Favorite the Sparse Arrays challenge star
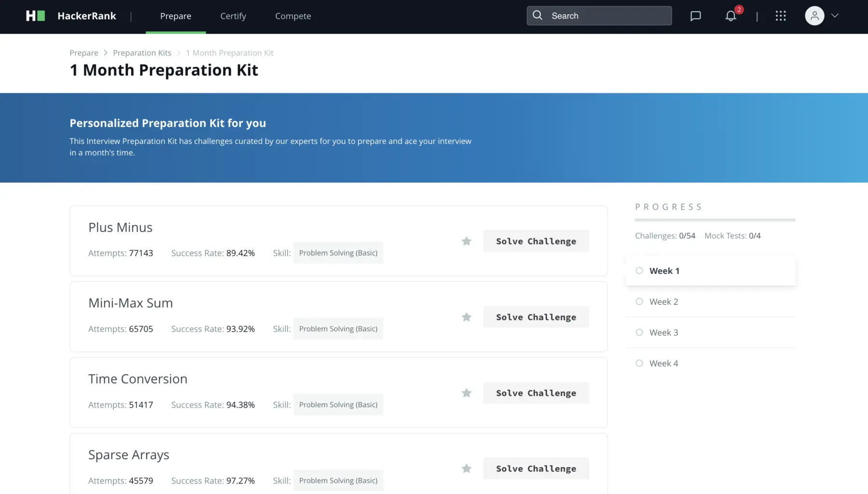This screenshot has width=868, height=494. click(466, 468)
